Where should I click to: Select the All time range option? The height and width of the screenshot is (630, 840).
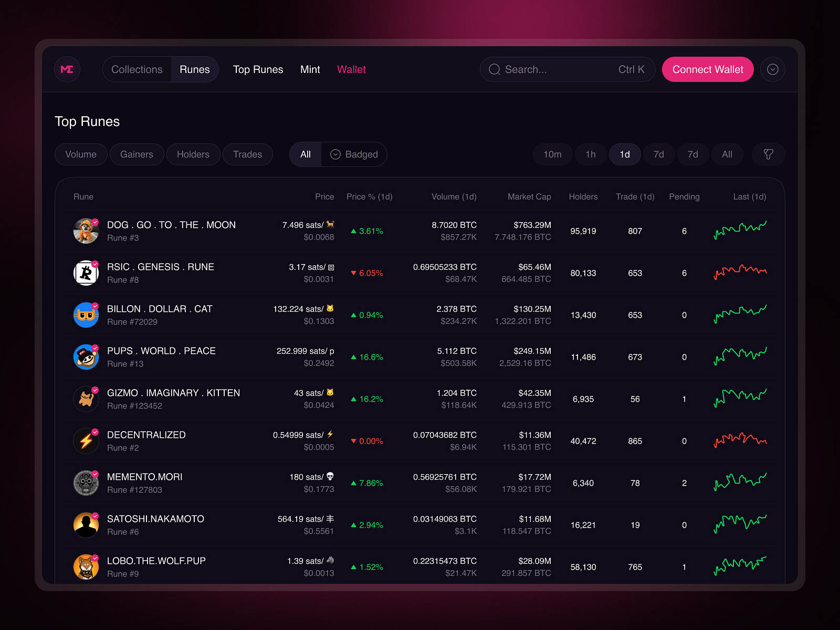(x=727, y=154)
